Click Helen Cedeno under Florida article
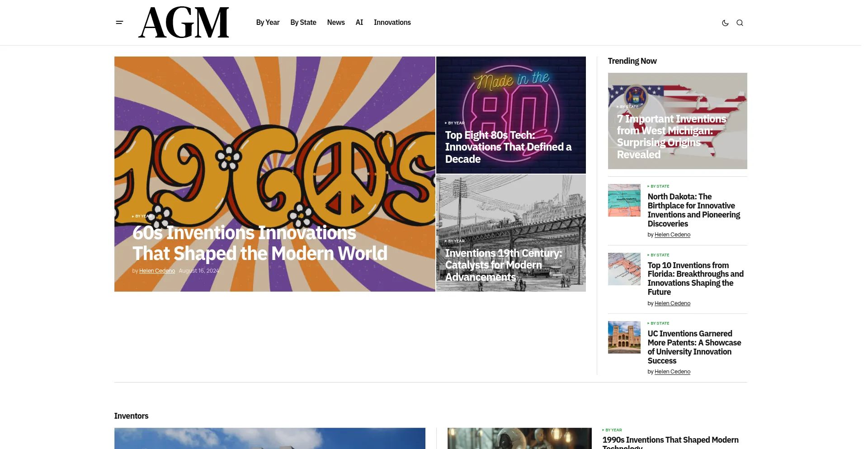The width and height of the screenshot is (868, 449). tap(672, 303)
